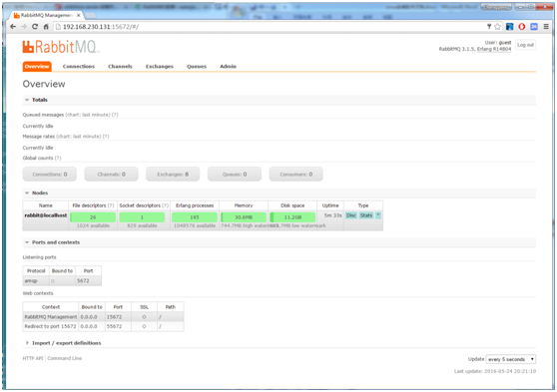Click the Stats node type tag
Image resolution: width=557 pixels, height=392 pixels.
(366, 215)
